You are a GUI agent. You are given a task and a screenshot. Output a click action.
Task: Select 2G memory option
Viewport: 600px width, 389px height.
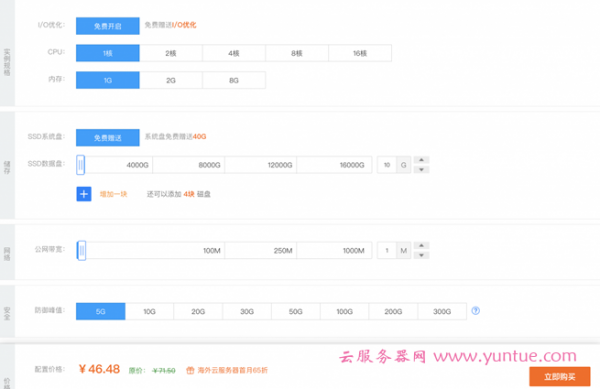[171, 80]
